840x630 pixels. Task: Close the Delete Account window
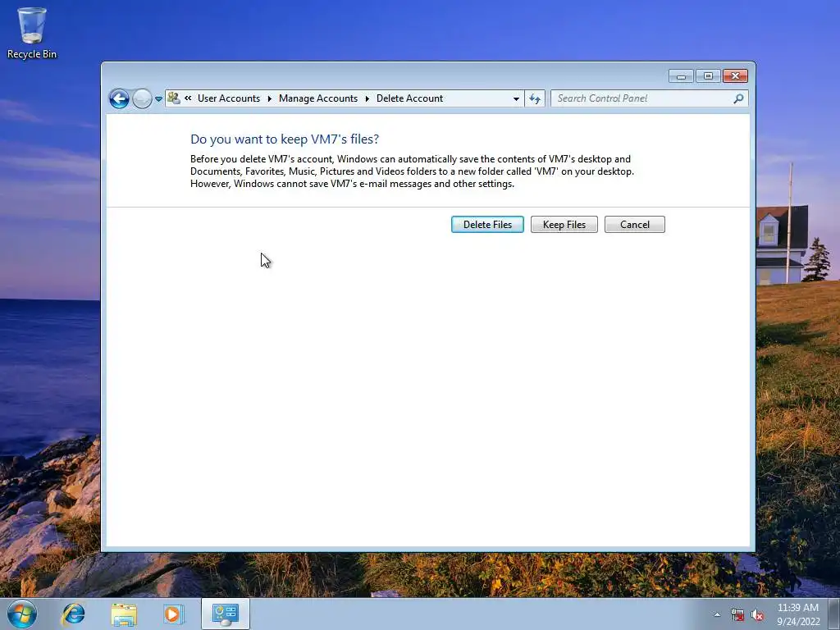[x=735, y=76]
